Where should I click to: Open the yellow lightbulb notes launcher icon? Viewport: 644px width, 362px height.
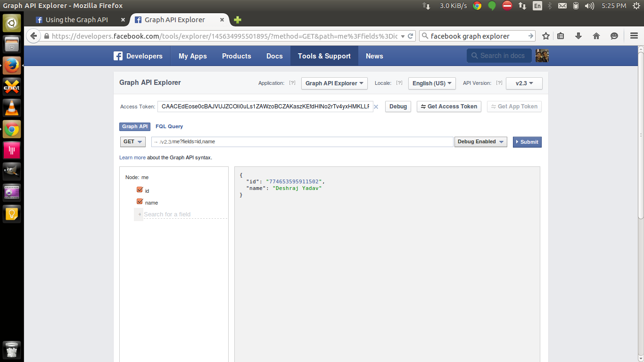(x=12, y=214)
